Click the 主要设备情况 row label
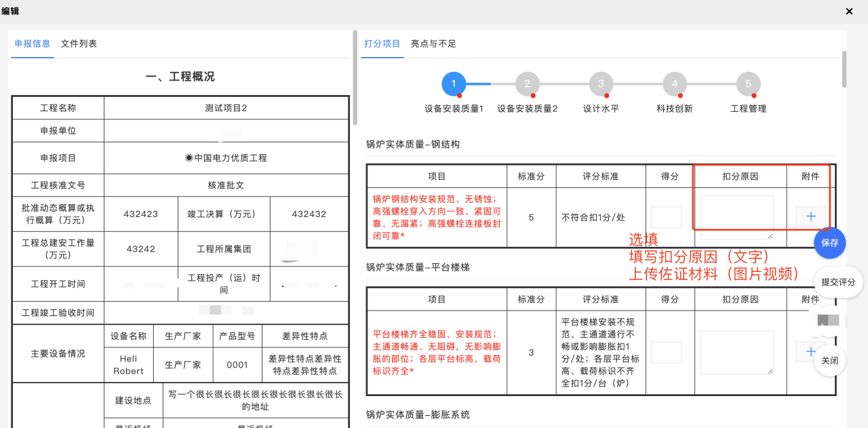The width and height of the screenshot is (868, 428). click(x=58, y=353)
